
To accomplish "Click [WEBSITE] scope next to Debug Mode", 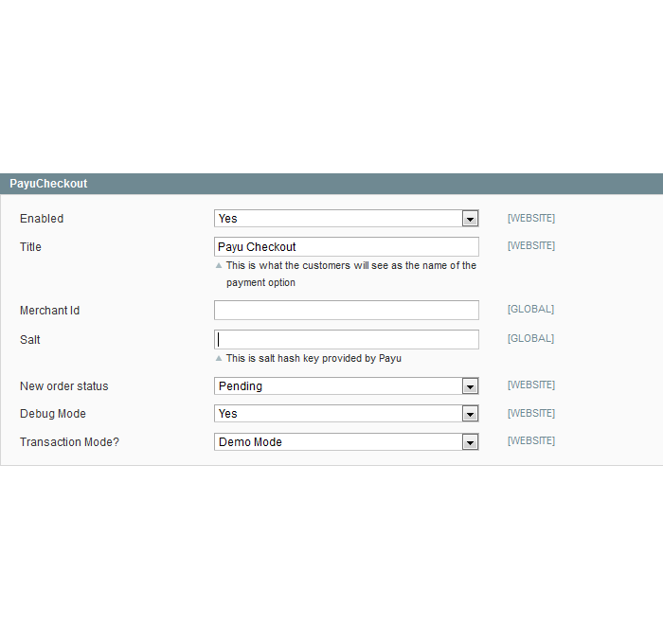I will tap(531, 413).
